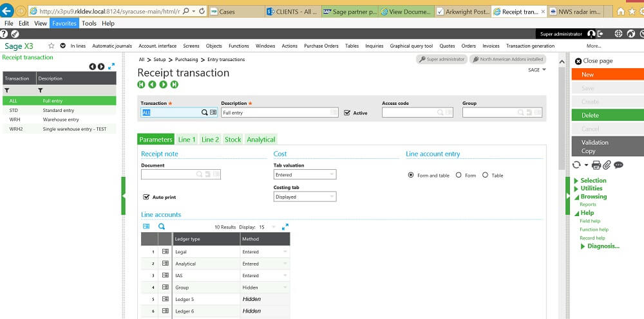Click the Validation Copy button
This screenshot has width=644, height=319.
[607, 147]
